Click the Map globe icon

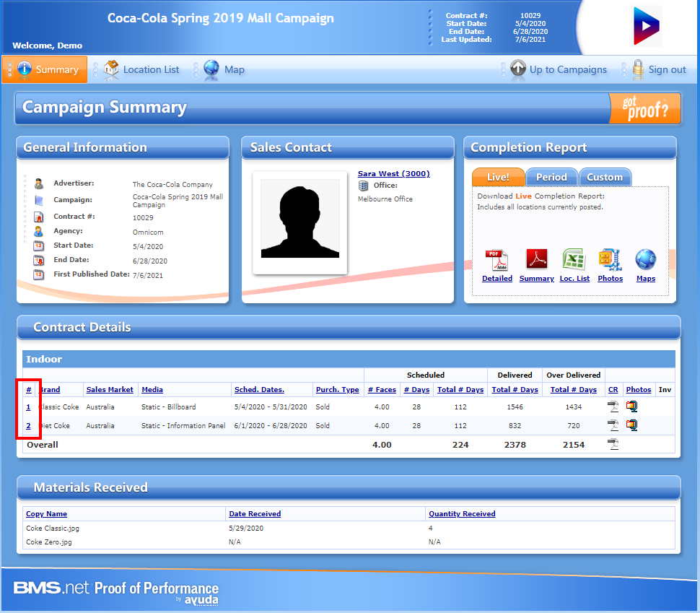(x=211, y=69)
